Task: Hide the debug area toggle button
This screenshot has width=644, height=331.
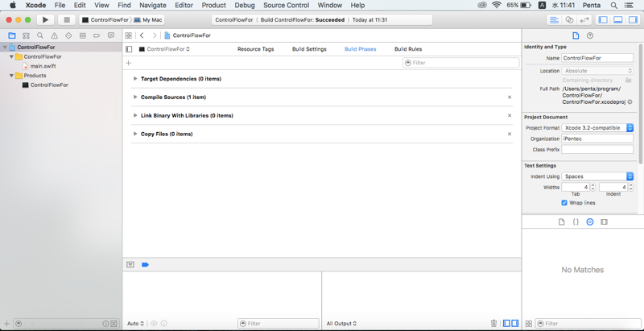Action: pos(130,265)
